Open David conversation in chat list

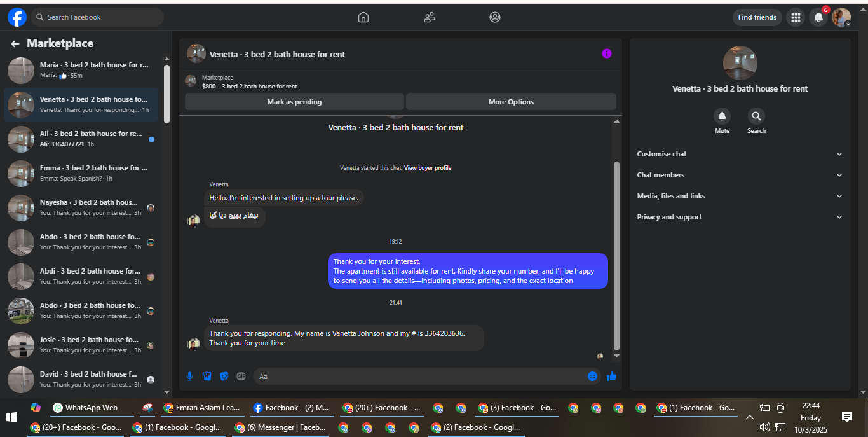(x=81, y=379)
